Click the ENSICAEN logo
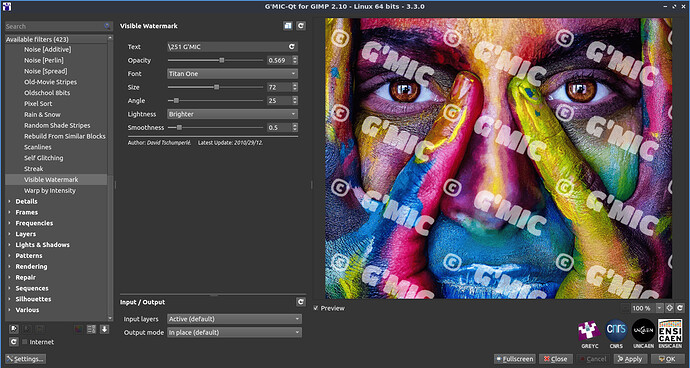This screenshot has width=690, height=368. (670, 331)
